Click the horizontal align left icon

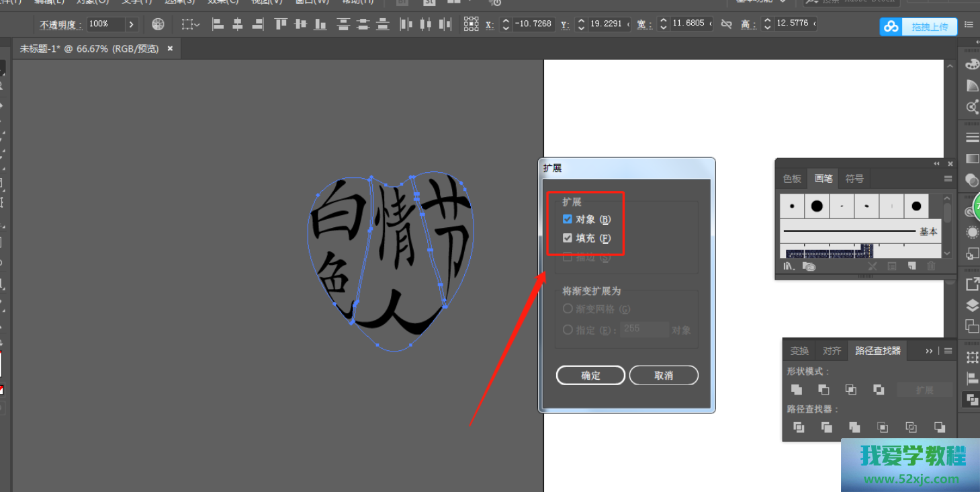pyautogui.click(x=218, y=24)
